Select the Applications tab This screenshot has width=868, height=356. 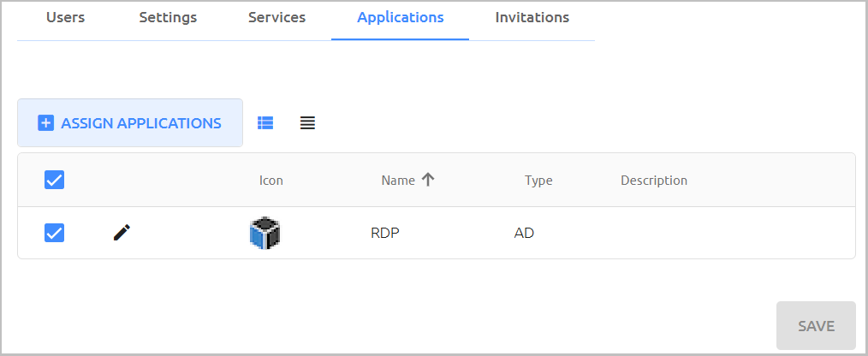[401, 18]
